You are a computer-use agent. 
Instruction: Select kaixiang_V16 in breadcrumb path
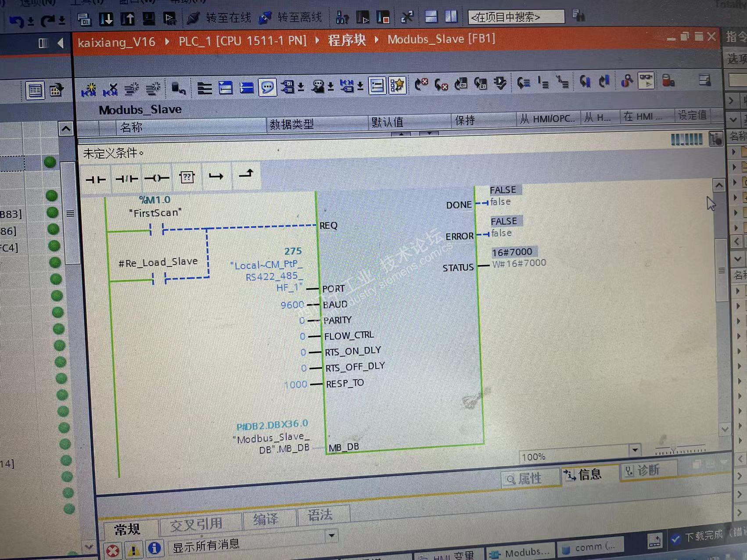116,42
